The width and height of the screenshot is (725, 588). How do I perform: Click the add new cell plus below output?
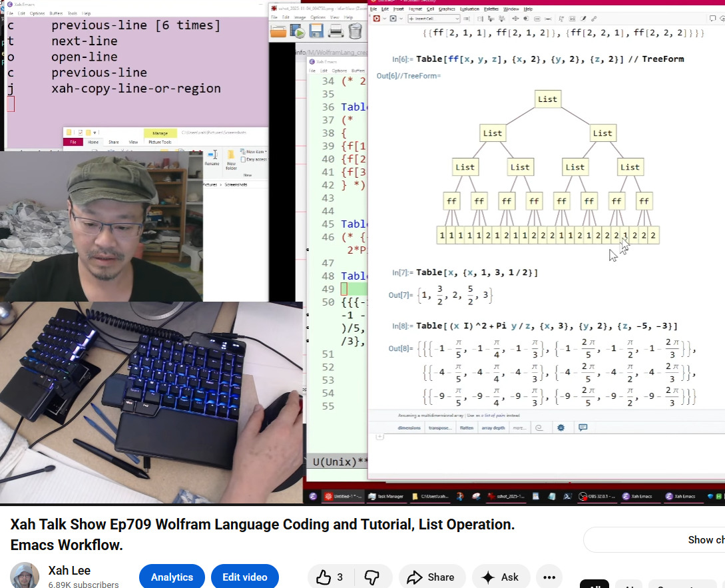point(379,437)
